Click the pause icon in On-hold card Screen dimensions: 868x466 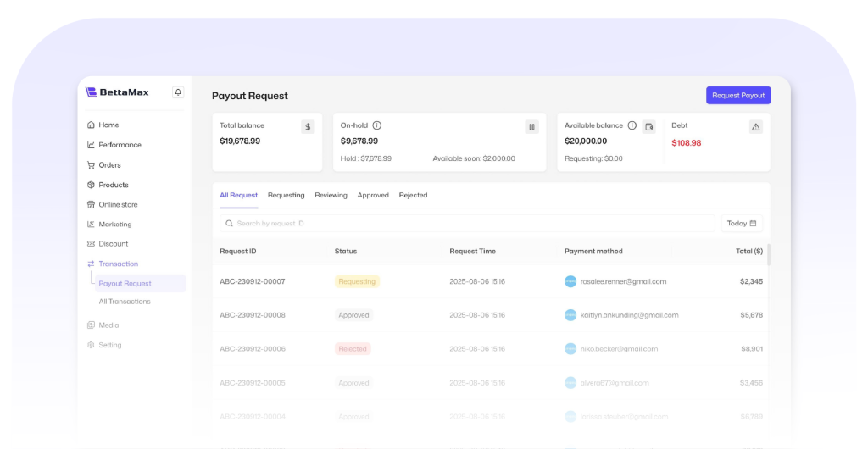531,126
